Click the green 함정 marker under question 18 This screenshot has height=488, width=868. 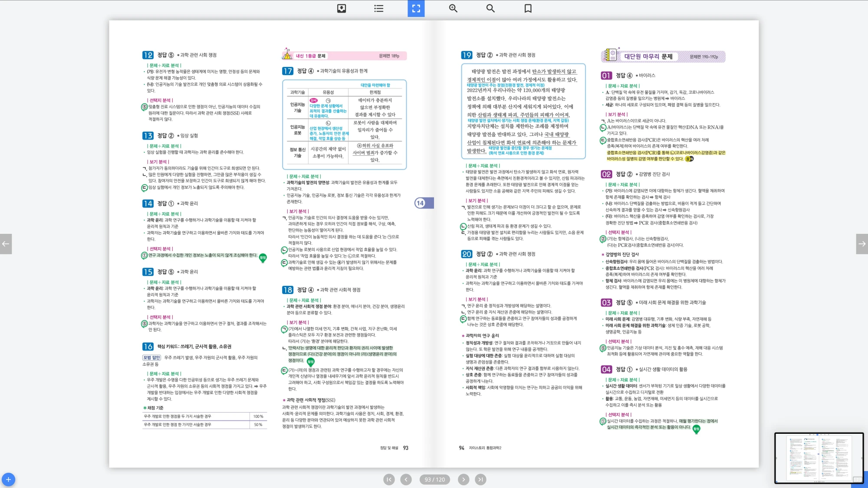tap(311, 362)
